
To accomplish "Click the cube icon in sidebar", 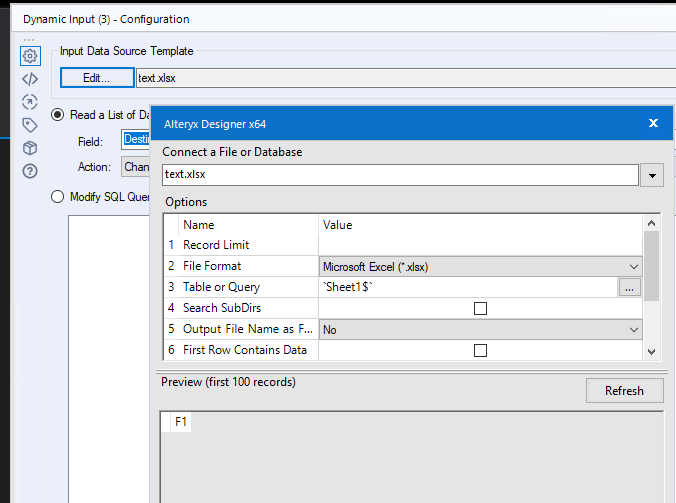I will 30,148.
